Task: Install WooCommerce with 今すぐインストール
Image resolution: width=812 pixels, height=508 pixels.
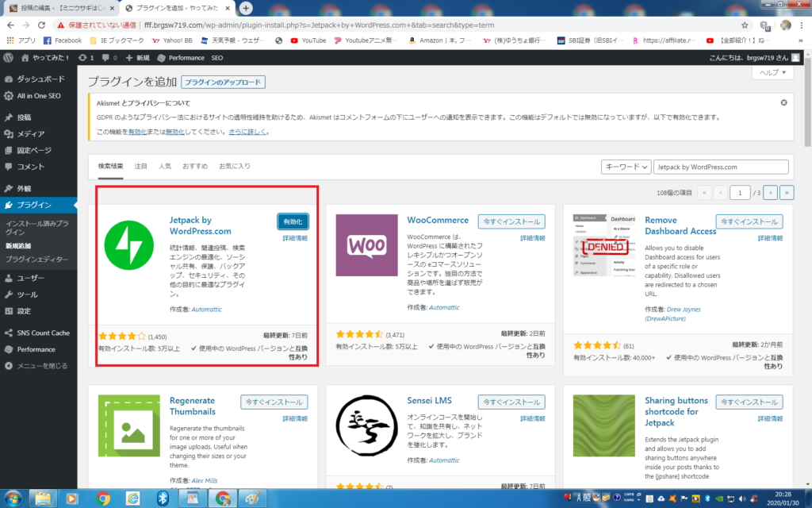Action: pos(513,221)
